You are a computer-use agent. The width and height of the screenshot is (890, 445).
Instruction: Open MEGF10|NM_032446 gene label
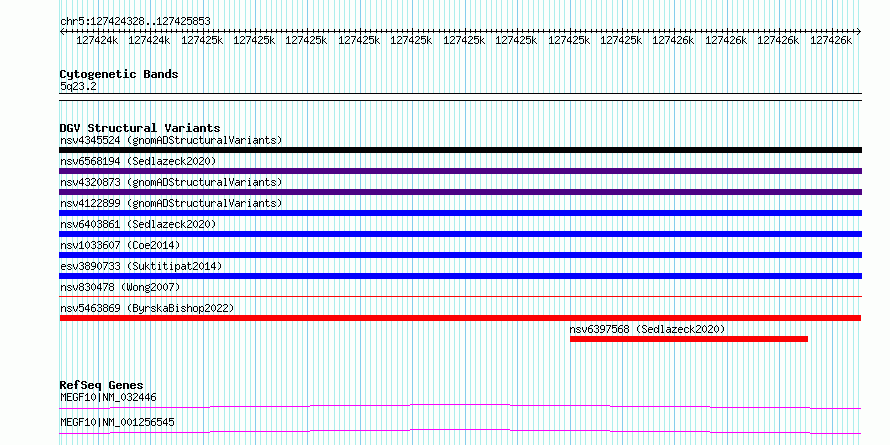click(108, 397)
